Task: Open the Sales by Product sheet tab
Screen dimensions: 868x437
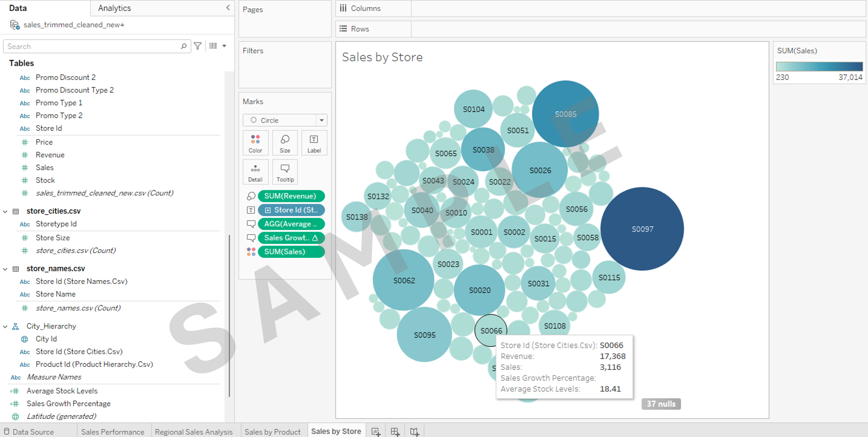Action: pos(272,432)
